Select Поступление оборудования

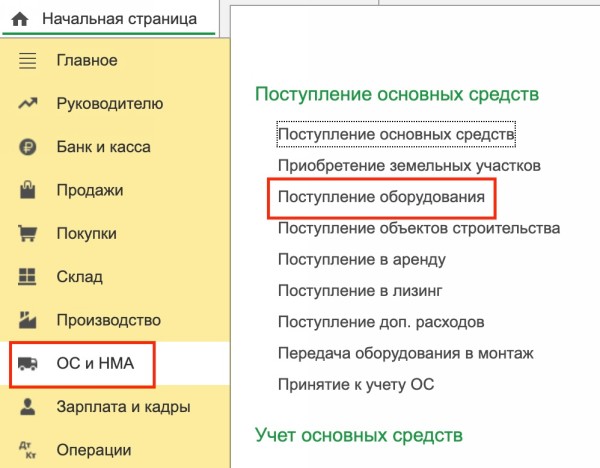tap(381, 197)
